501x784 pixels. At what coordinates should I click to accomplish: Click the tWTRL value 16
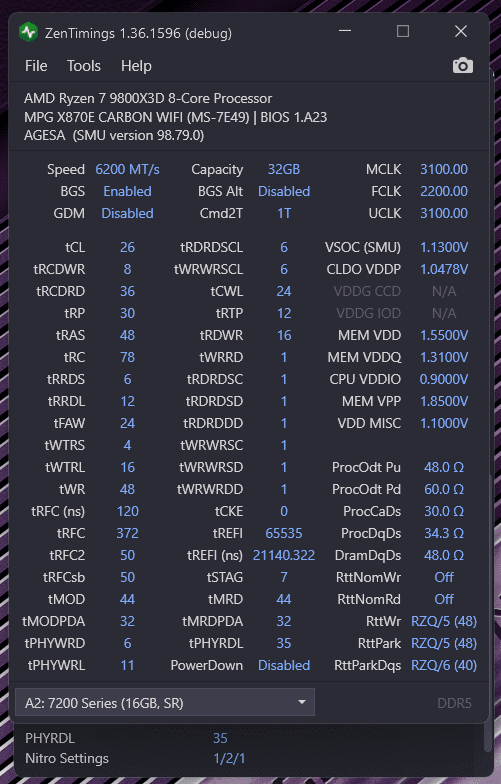pyautogui.click(x=128, y=468)
